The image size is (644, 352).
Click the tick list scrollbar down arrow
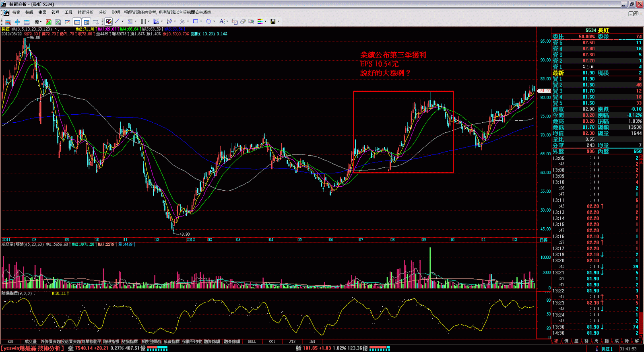click(642, 336)
